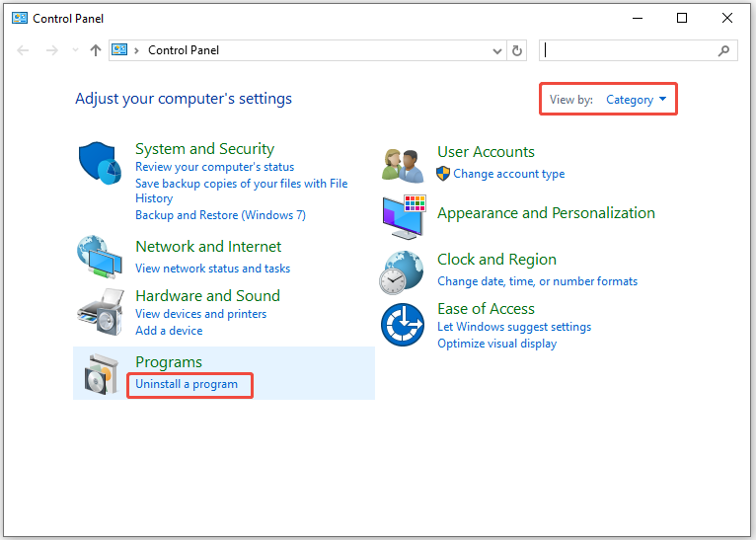The image size is (756, 540).
Task: Click Change date, time, or number formats
Action: [537, 281]
